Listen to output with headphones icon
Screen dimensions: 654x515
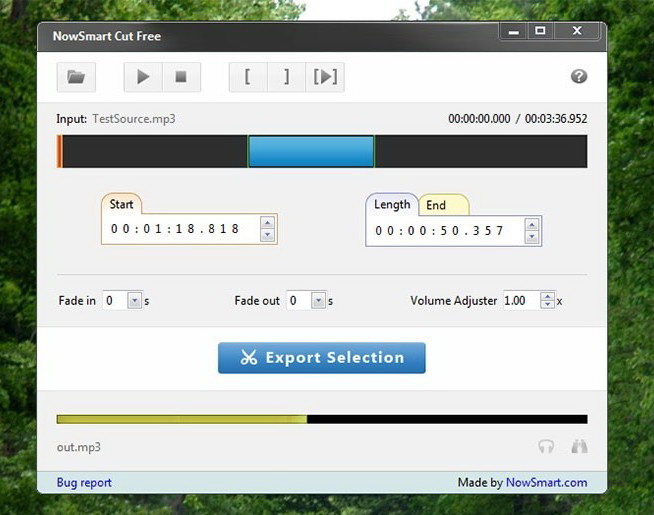[x=546, y=447]
